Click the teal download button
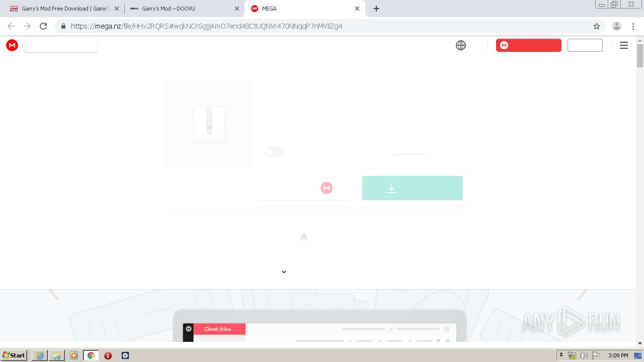Screen dimensions: 644x362 click(413, 188)
